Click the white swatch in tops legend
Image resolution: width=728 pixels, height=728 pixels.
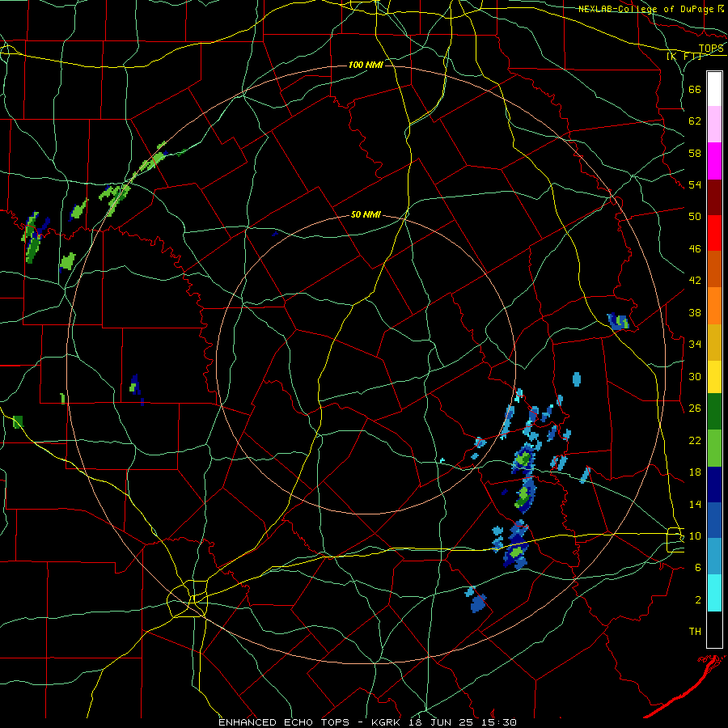click(x=714, y=89)
